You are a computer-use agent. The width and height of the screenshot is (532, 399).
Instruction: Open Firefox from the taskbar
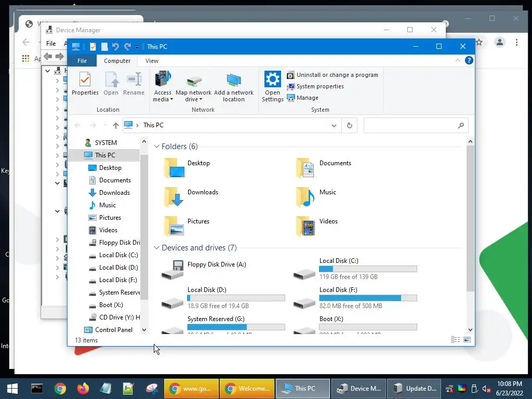tap(83, 389)
